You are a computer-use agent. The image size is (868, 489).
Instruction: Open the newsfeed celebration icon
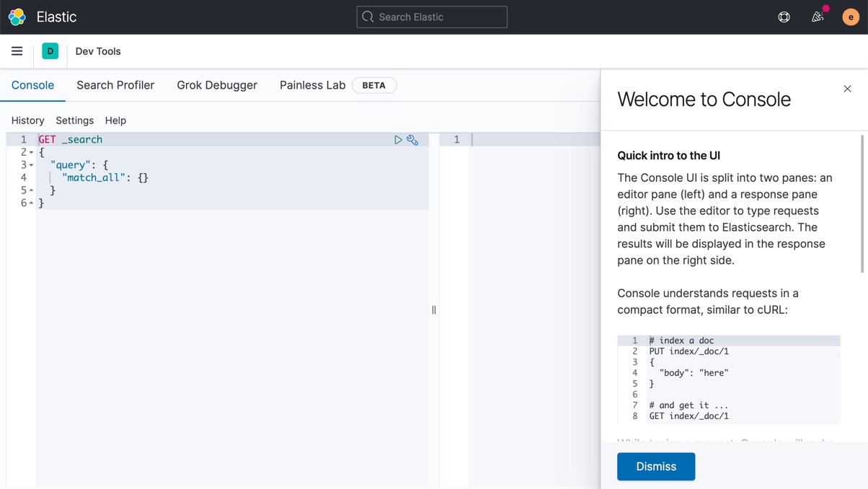coord(818,17)
